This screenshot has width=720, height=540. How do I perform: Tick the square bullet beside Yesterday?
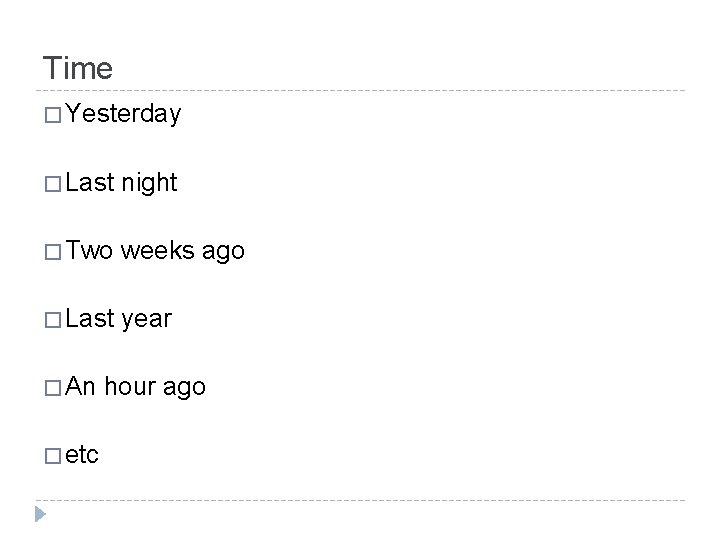coord(53,115)
